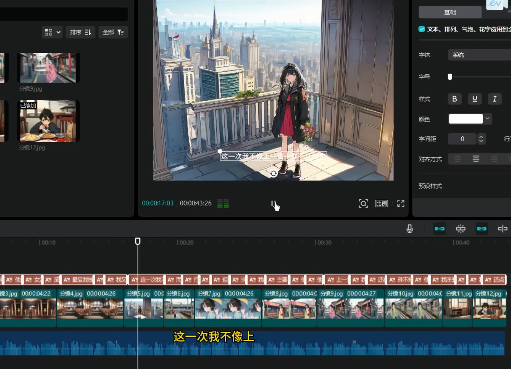
Task: Click the font size slider handle
Action: [450, 77]
